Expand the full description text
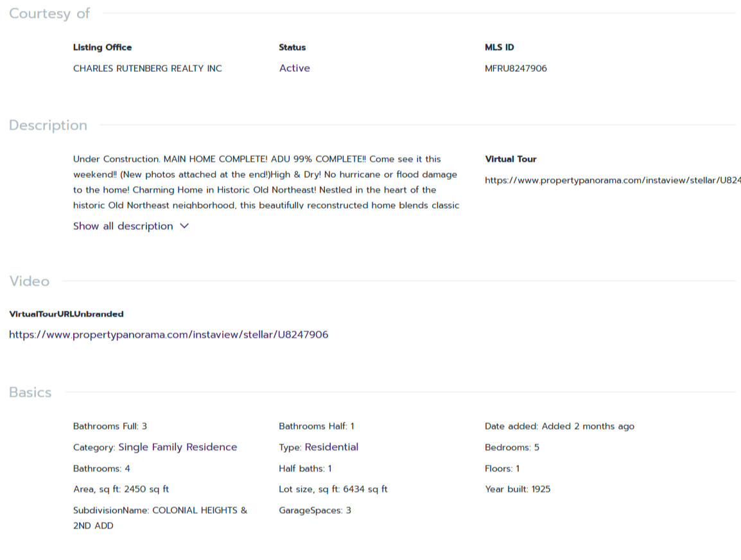 tap(123, 226)
